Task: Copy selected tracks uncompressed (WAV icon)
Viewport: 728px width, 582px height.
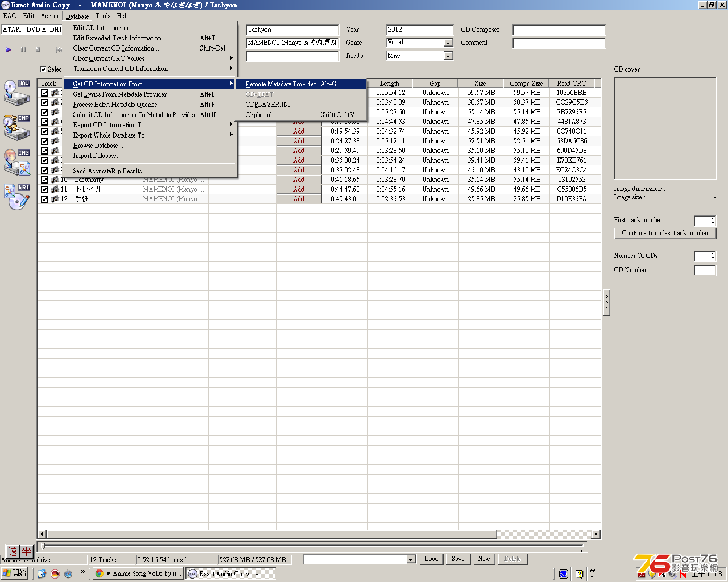Action: [16, 93]
